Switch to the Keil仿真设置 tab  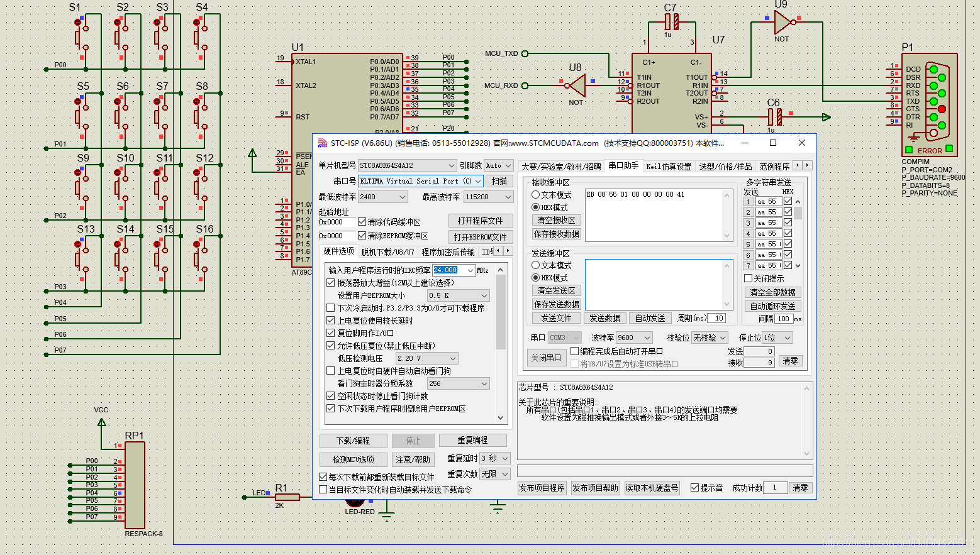668,167
